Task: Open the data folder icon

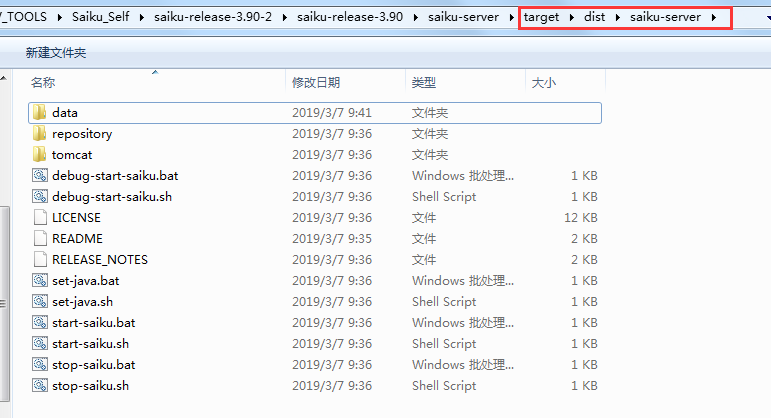Action: [39, 113]
